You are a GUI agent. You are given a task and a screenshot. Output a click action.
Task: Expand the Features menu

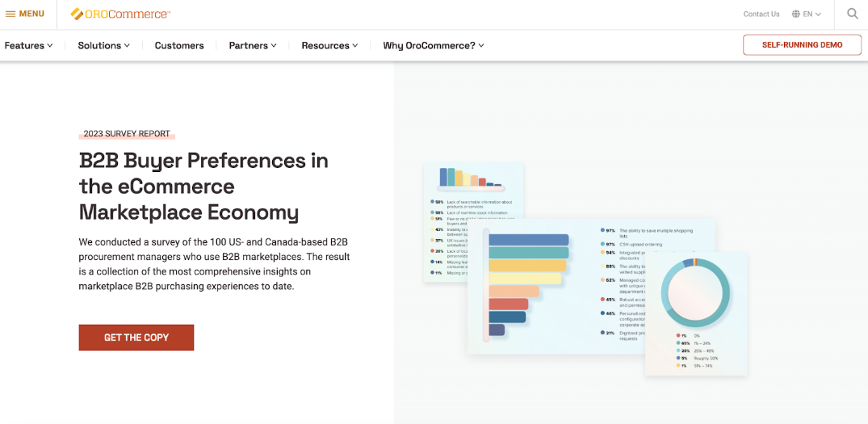(x=29, y=45)
